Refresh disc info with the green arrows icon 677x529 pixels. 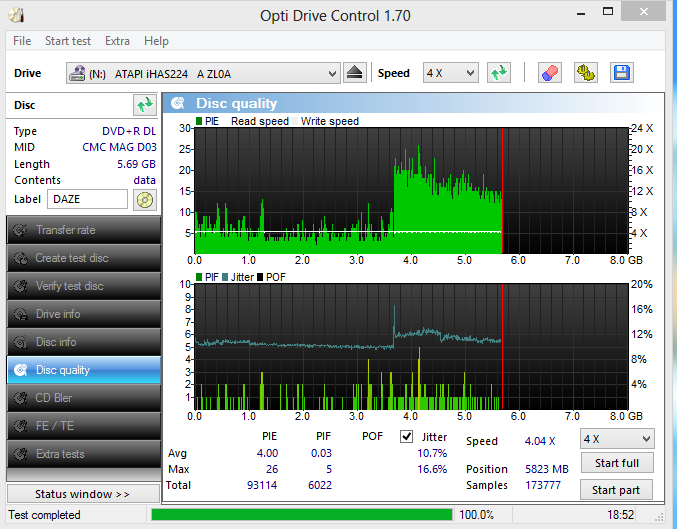(x=144, y=105)
